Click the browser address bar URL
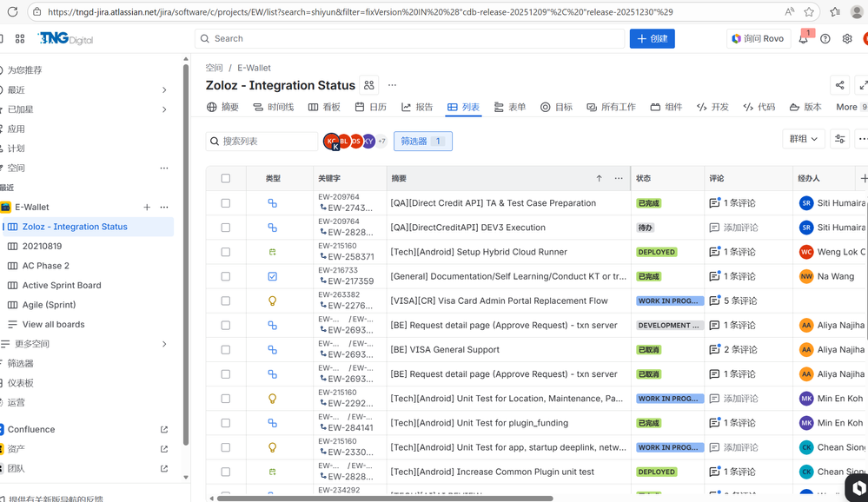Viewport: 868px width, 502px height. click(x=360, y=11)
